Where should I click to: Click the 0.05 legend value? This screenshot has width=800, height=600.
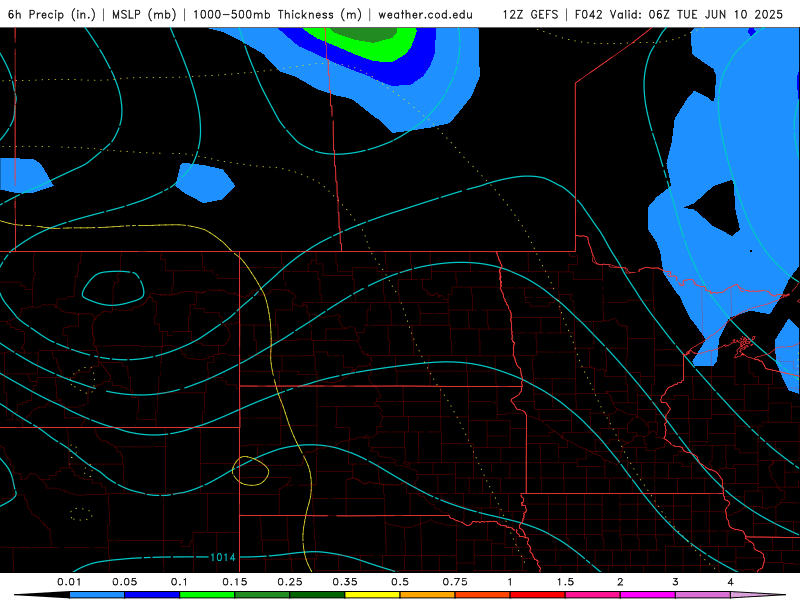click(x=124, y=582)
